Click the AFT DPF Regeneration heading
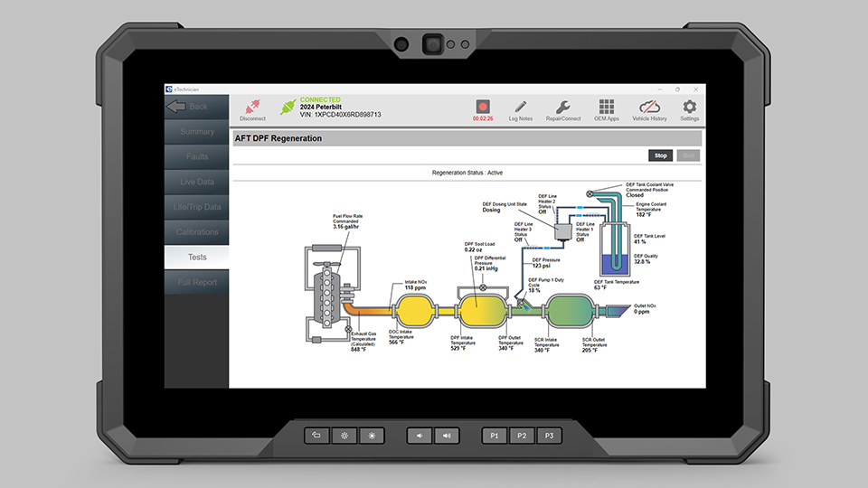 click(278, 138)
